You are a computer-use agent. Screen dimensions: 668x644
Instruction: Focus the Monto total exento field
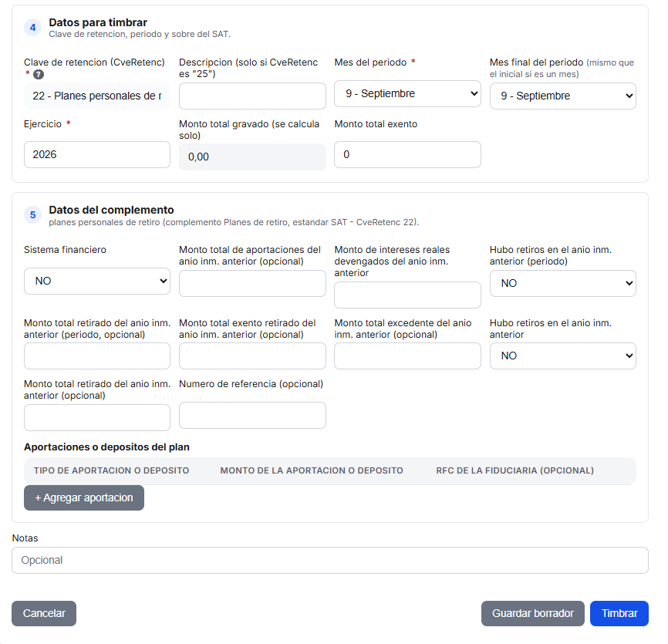pos(407,154)
